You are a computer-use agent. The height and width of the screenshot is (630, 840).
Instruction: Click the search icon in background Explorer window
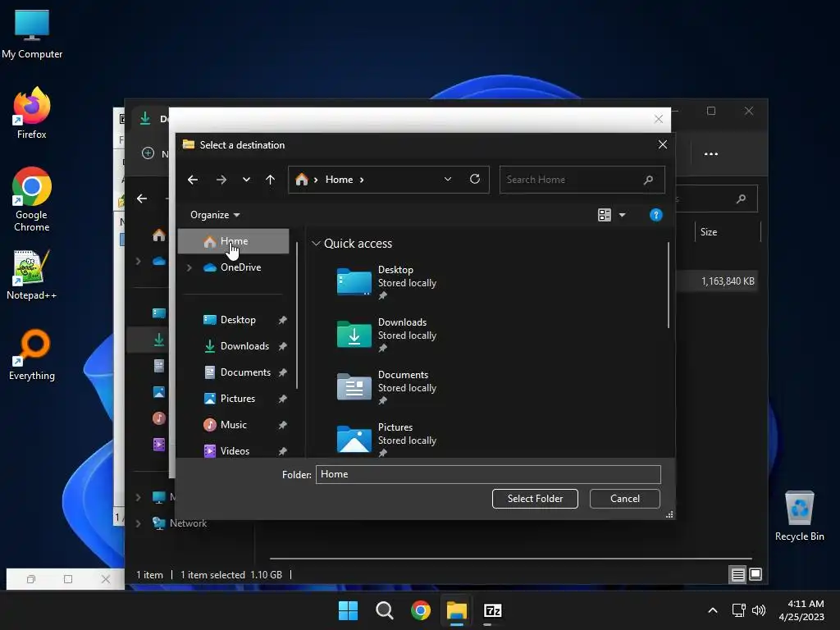pos(741,199)
